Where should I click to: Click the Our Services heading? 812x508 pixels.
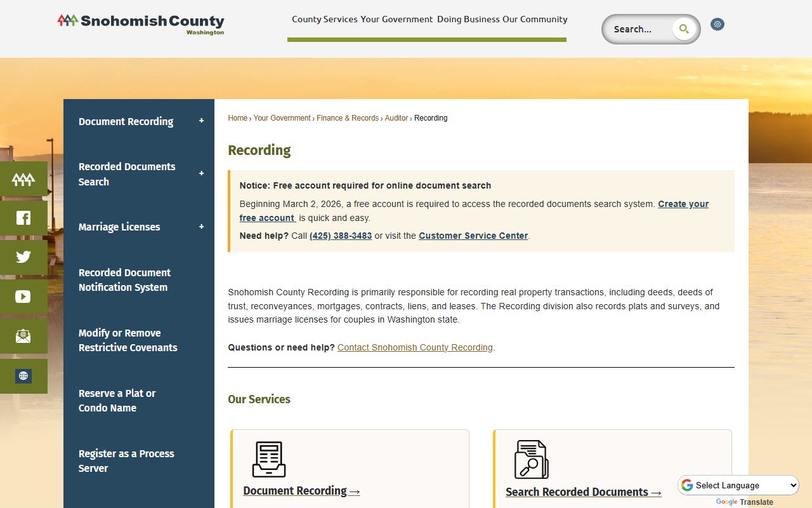pyautogui.click(x=259, y=399)
